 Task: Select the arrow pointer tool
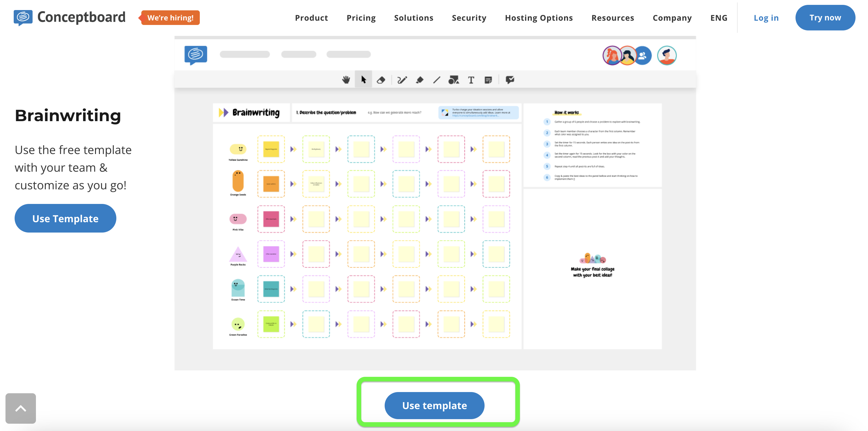[363, 80]
